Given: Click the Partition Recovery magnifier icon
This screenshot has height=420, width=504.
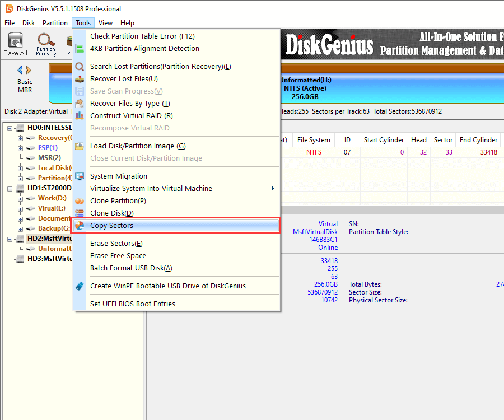Looking at the screenshot, I should point(46,40).
